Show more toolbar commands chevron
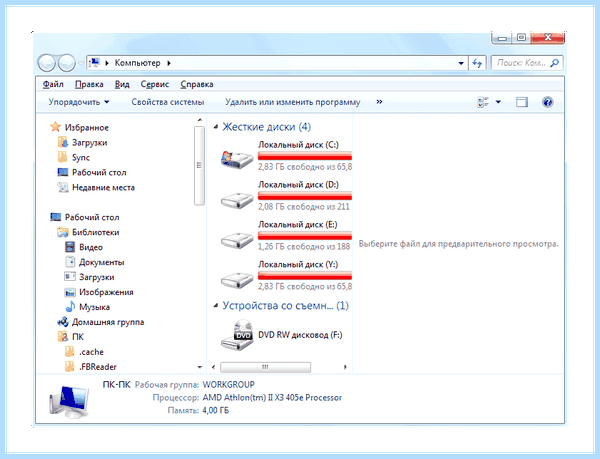 pyautogui.click(x=379, y=102)
